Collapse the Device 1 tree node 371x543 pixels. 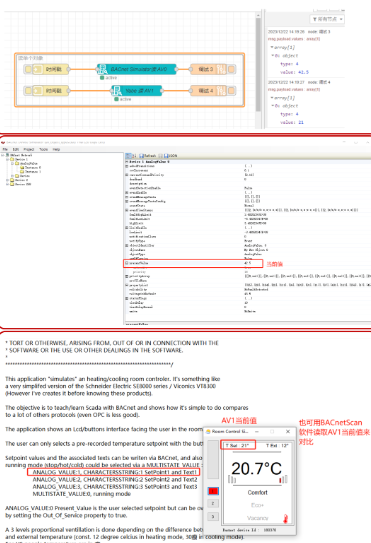coord(7,159)
